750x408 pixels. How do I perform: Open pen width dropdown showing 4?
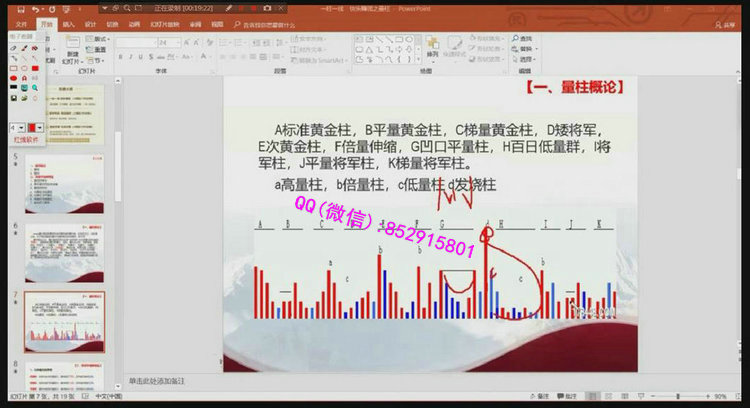(19, 128)
